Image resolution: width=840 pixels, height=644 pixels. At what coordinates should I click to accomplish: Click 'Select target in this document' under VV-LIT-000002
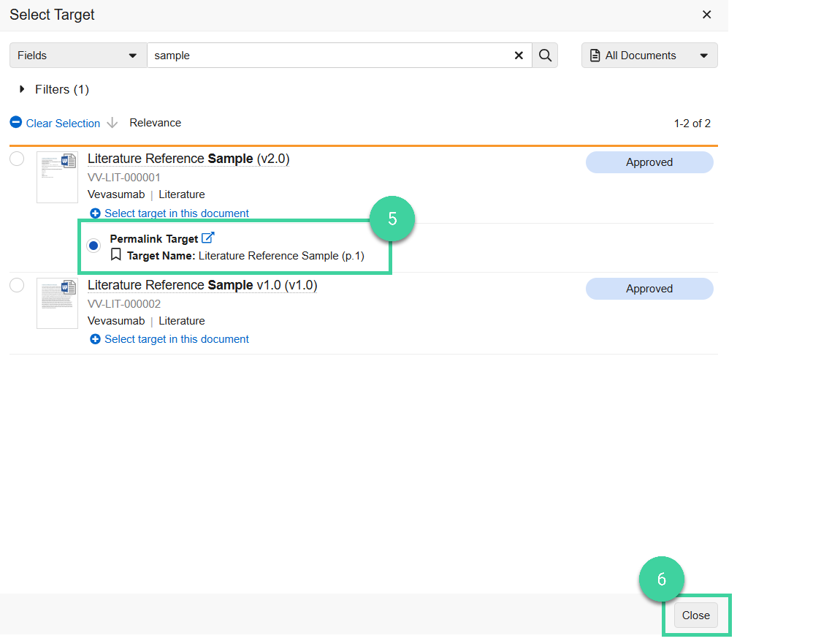(177, 339)
